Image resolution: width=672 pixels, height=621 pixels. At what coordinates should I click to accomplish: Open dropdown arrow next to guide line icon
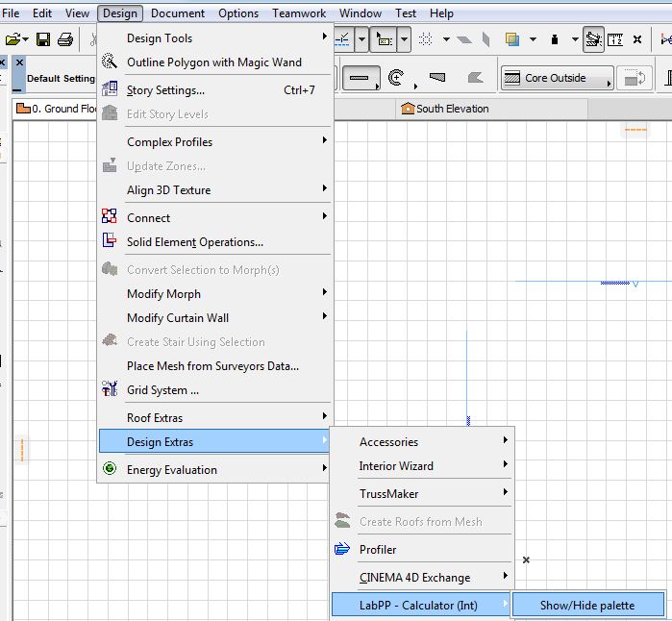pos(362,39)
